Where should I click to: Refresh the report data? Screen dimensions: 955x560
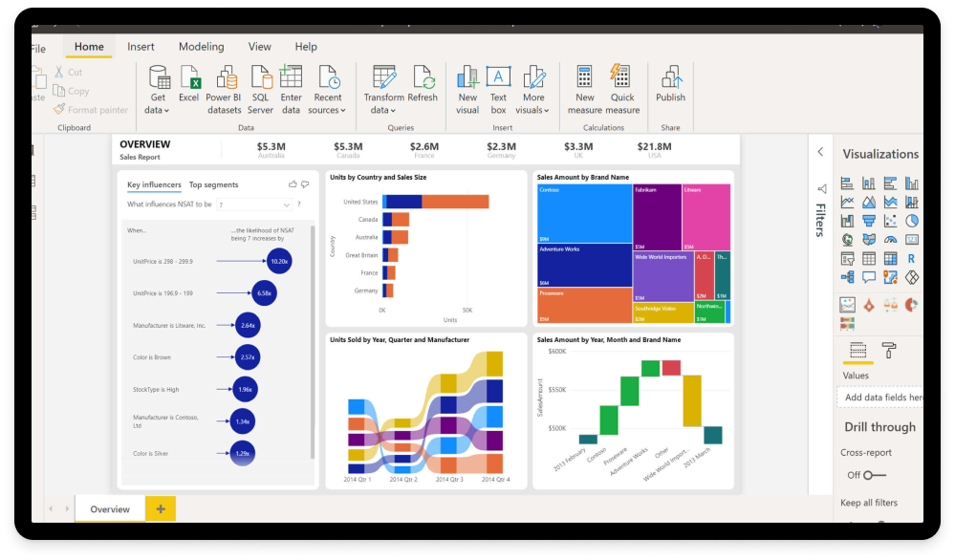[x=423, y=84]
